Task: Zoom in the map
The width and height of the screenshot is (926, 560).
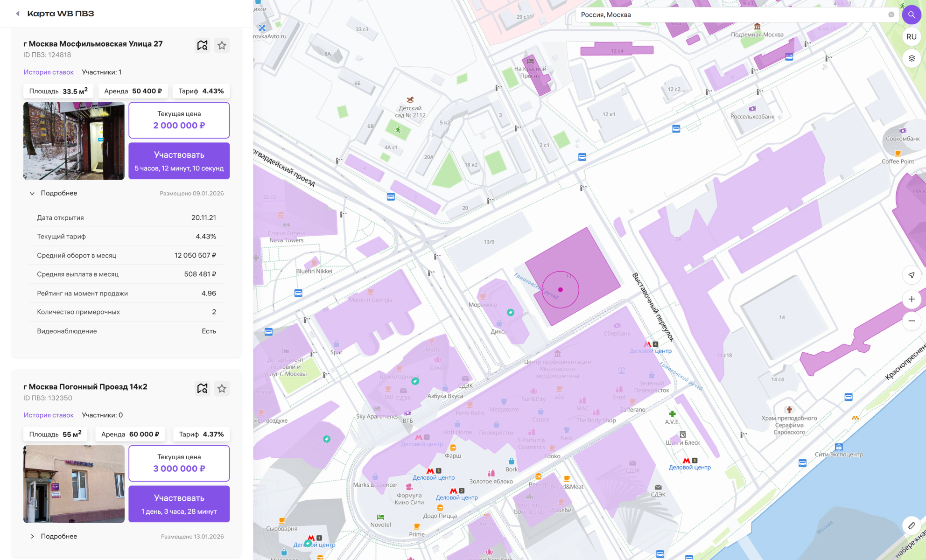Action: tap(911, 299)
